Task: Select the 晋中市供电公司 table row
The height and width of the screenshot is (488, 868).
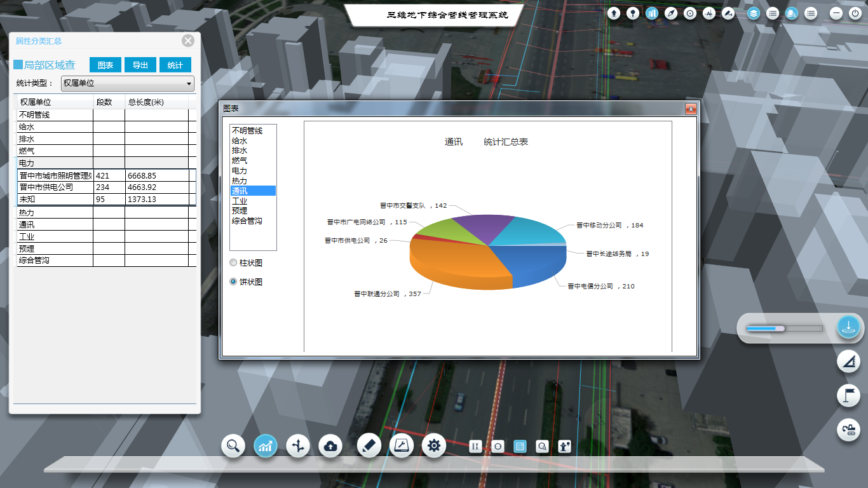Action: [107, 187]
